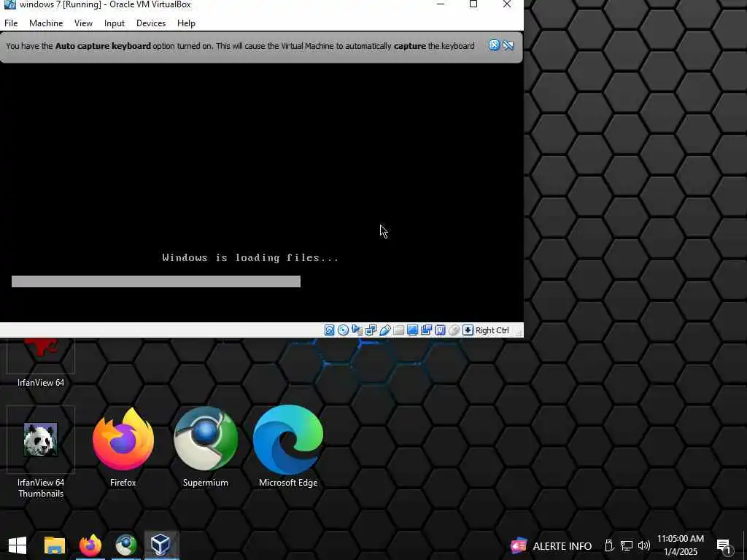
Task: Dismiss the Auto capture keyboard notification
Action: pyautogui.click(x=494, y=45)
